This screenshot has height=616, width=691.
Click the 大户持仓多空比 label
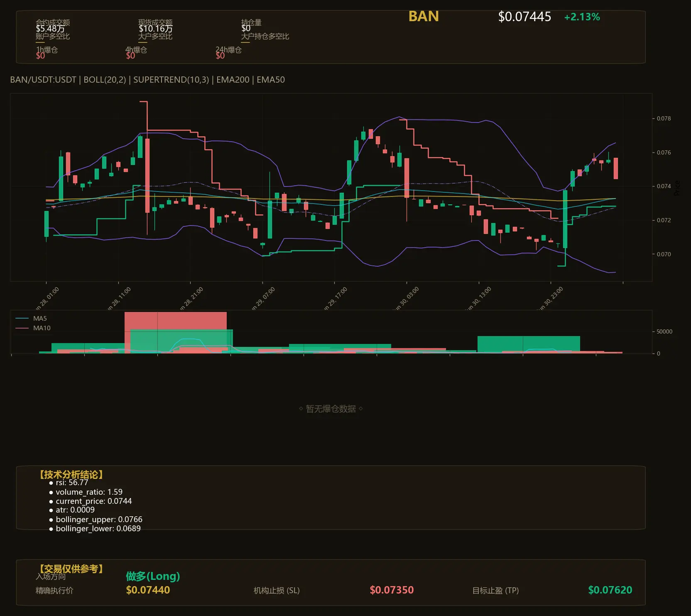(x=265, y=36)
